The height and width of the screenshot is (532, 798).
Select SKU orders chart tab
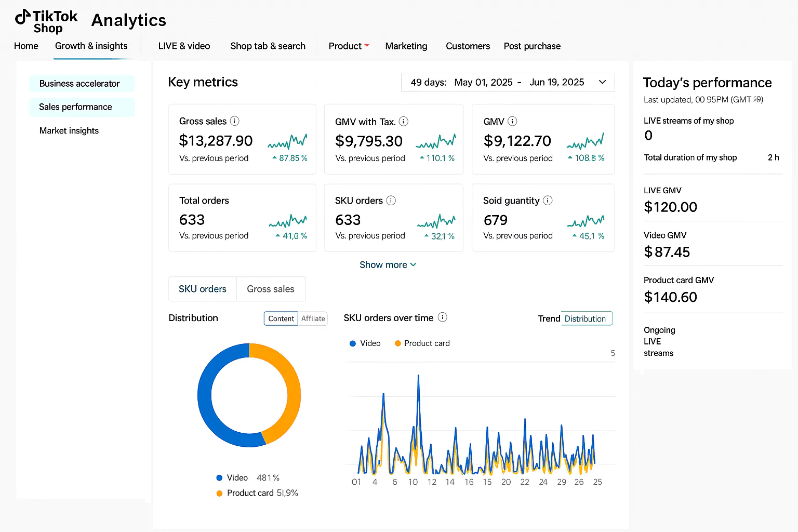[203, 289]
